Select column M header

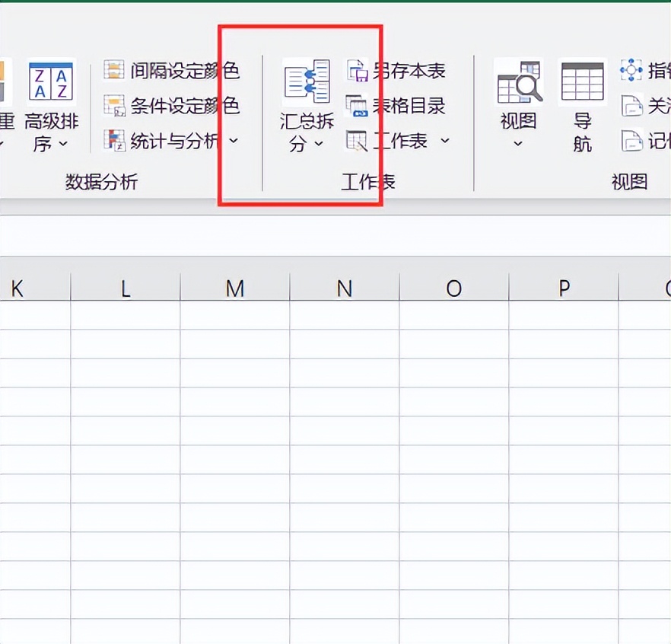coord(235,288)
